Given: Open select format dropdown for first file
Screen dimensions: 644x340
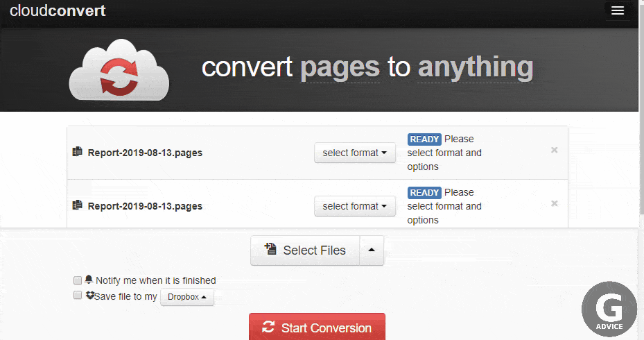Looking at the screenshot, I should coord(355,153).
